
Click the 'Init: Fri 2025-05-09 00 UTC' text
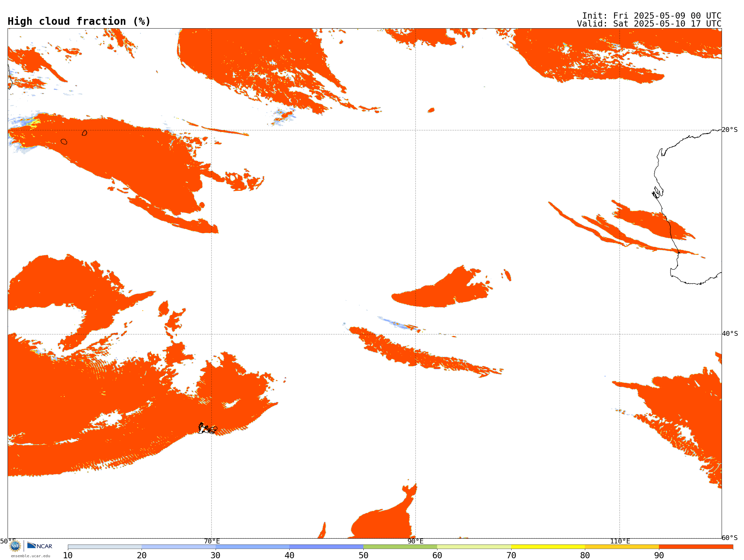tap(652, 16)
